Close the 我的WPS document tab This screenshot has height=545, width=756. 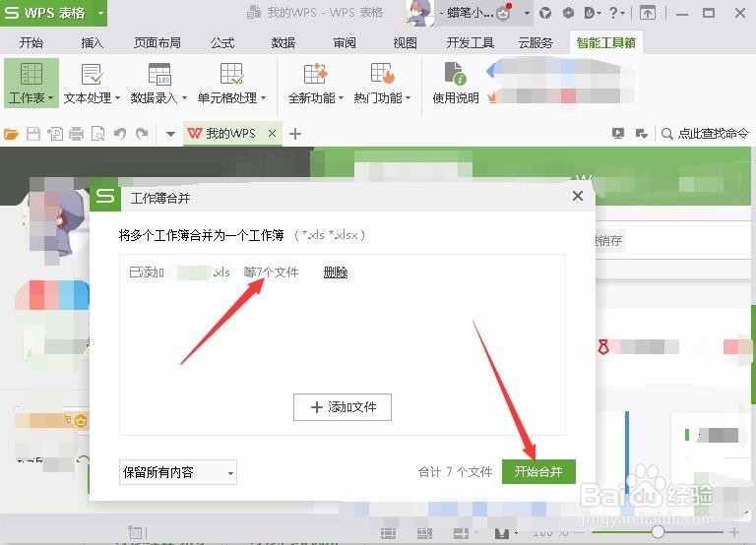pyautogui.click(x=272, y=134)
